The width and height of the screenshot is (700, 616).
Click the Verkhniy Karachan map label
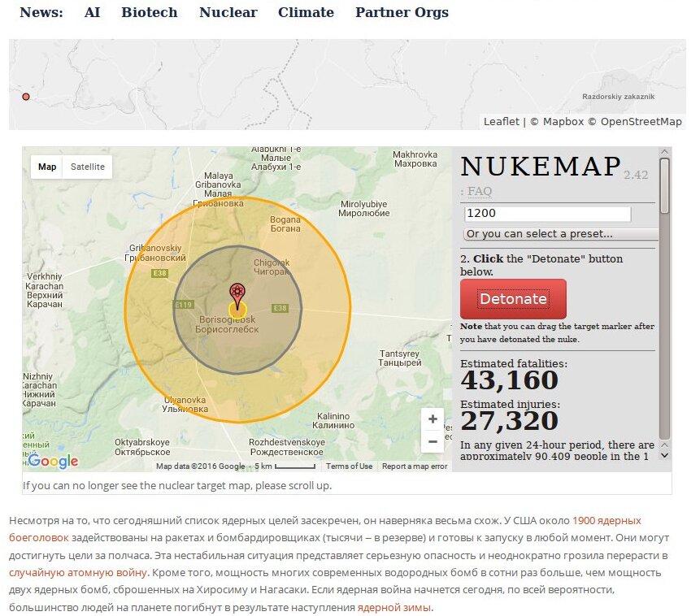[44, 290]
